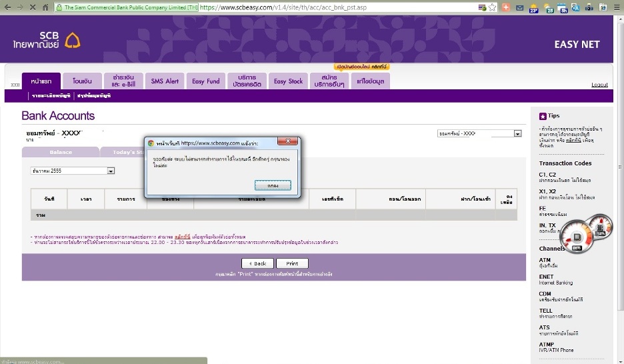Open the 23° weather extension icon
This screenshot has width=624, height=364.
point(534,7)
